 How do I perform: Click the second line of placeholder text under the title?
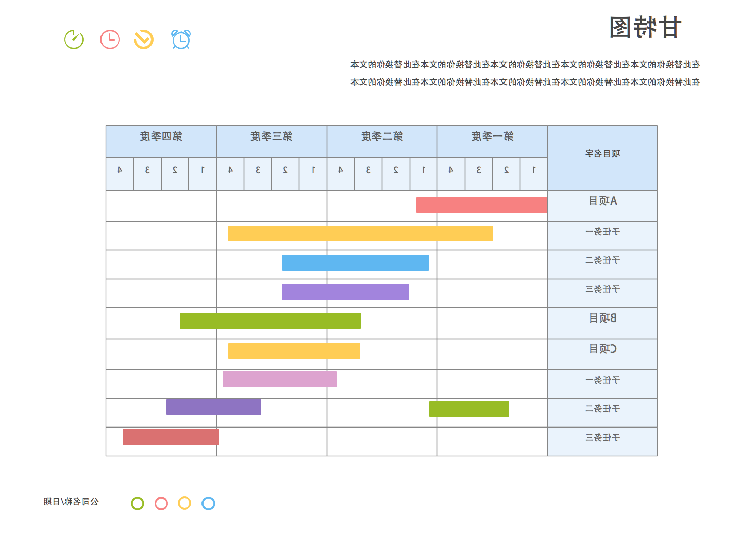click(x=525, y=82)
